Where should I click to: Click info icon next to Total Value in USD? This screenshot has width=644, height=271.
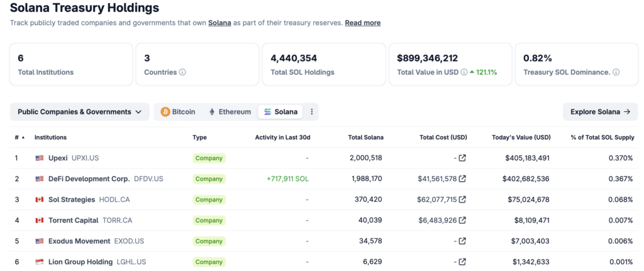click(x=464, y=72)
